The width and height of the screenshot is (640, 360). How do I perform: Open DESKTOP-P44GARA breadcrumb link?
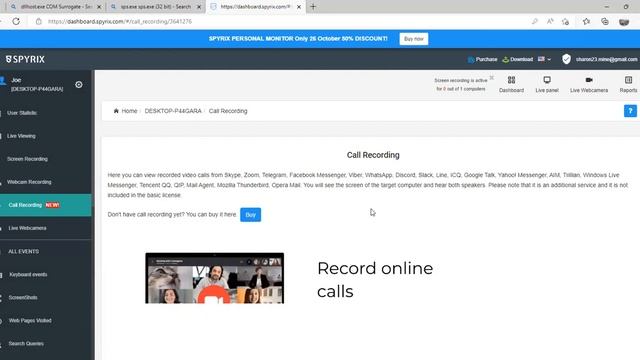[173, 111]
